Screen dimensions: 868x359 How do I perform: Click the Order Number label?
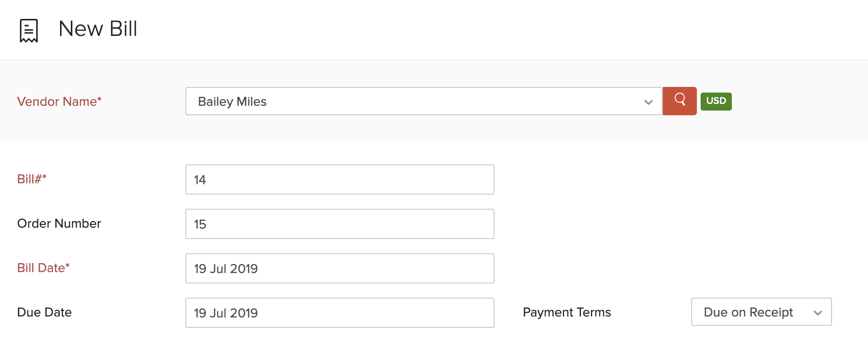[x=59, y=223]
